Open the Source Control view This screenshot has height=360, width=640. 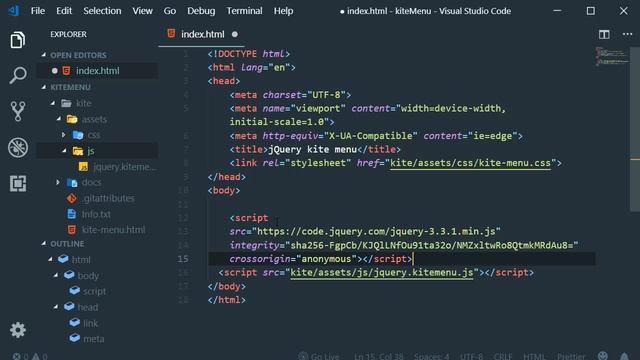[18, 111]
